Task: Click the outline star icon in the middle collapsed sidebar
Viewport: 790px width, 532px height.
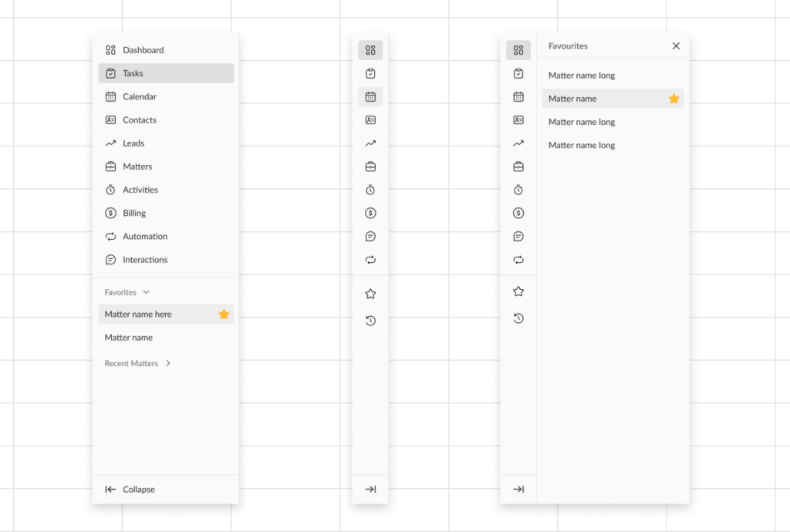Action: point(370,294)
